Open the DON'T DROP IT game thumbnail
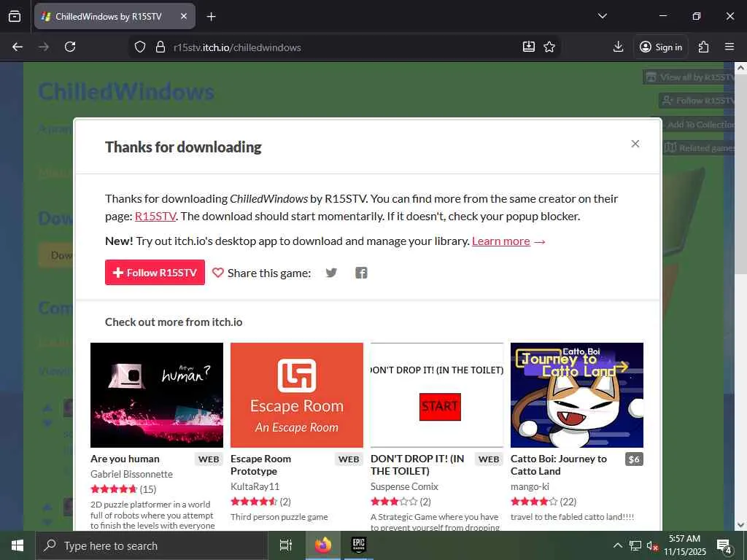 pos(437,394)
